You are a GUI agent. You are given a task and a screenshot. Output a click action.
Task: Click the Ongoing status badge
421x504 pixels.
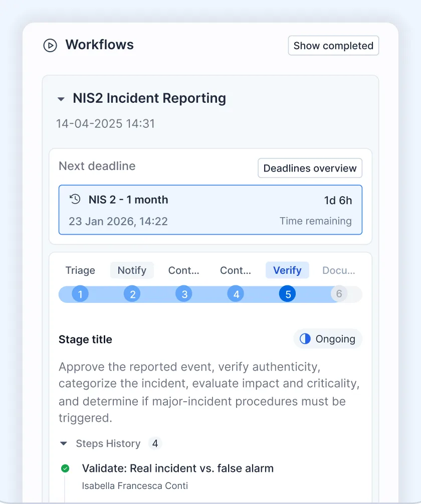pyautogui.click(x=328, y=339)
